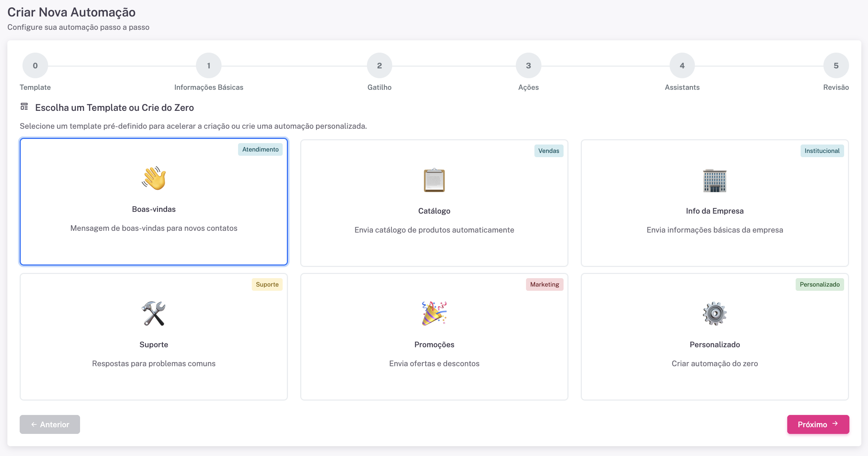
Task: Click the waving hand Boas-vindas icon
Action: pyautogui.click(x=154, y=178)
